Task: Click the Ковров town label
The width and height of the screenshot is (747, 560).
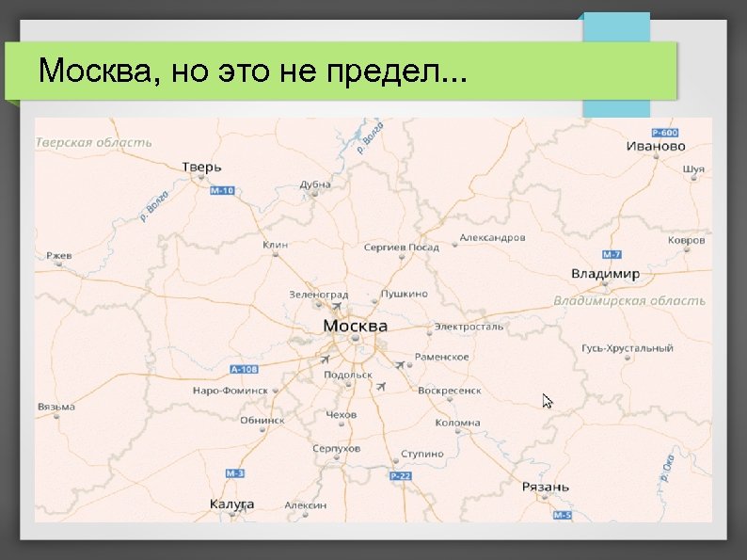Action: coord(686,240)
